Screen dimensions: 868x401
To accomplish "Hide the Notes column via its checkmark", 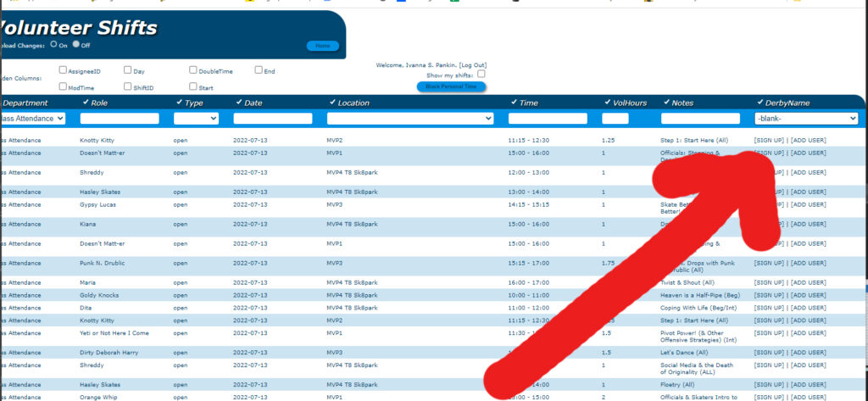I will coord(665,103).
